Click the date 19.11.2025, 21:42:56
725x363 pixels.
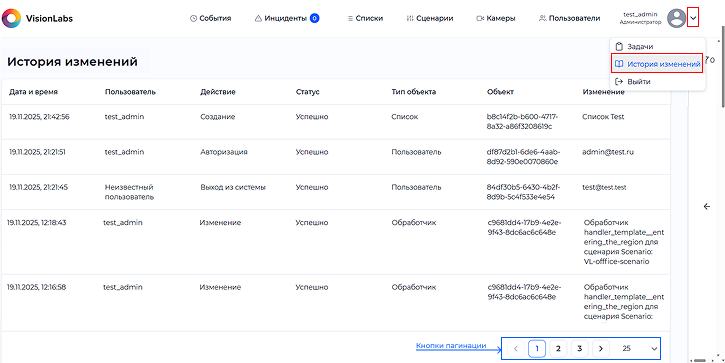pyautogui.click(x=39, y=117)
